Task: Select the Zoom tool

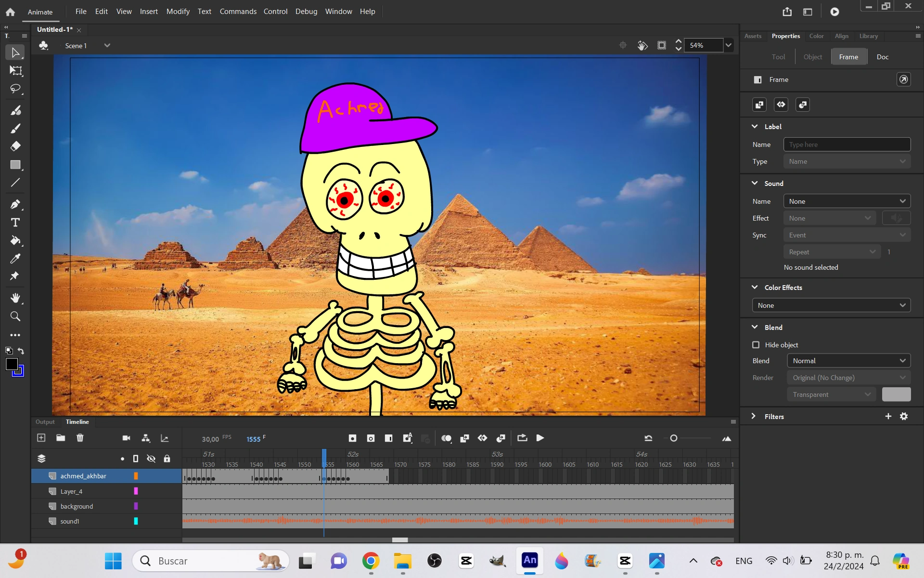Action: click(x=16, y=316)
